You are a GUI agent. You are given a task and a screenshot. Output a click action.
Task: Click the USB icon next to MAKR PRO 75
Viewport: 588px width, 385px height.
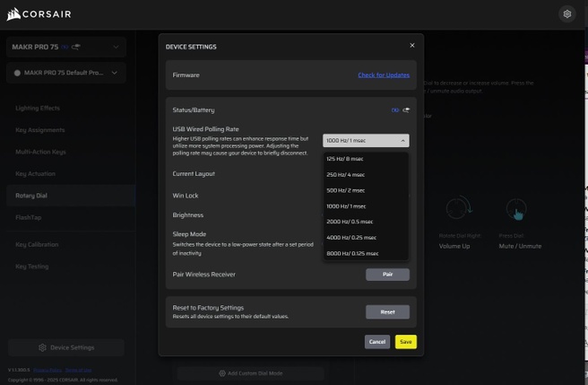76,47
